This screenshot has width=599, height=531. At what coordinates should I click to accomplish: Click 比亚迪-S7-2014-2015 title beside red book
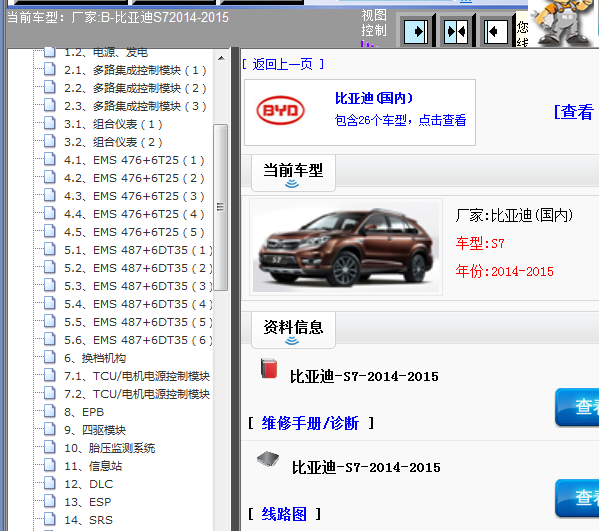[364, 377]
